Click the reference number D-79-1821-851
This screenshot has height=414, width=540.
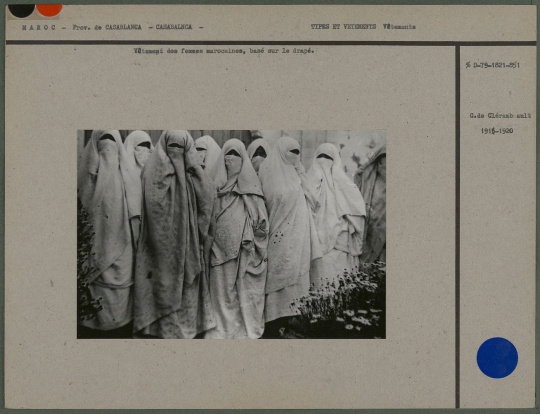point(493,65)
